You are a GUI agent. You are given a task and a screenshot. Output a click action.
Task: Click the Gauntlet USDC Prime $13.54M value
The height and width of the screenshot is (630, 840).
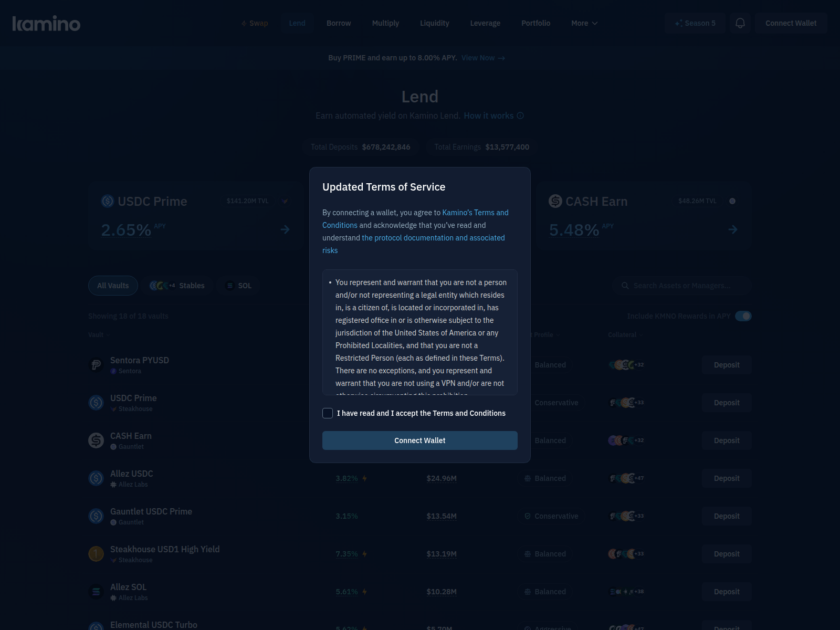(x=442, y=516)
